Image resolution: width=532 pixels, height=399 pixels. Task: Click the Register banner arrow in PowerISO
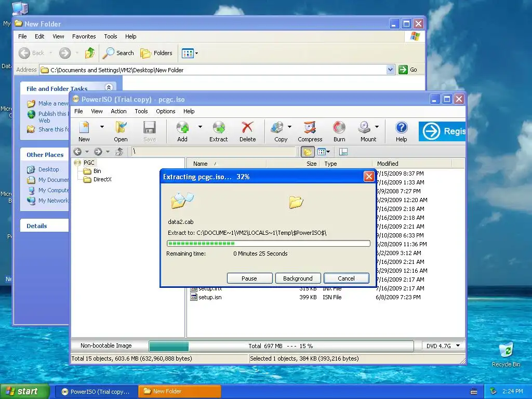point(431,131)
